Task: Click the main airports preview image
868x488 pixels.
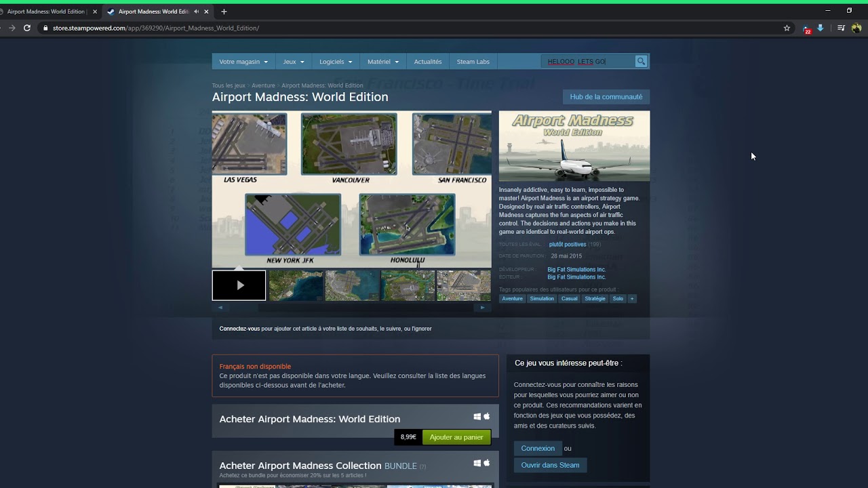Action: [x=351, y=190]
